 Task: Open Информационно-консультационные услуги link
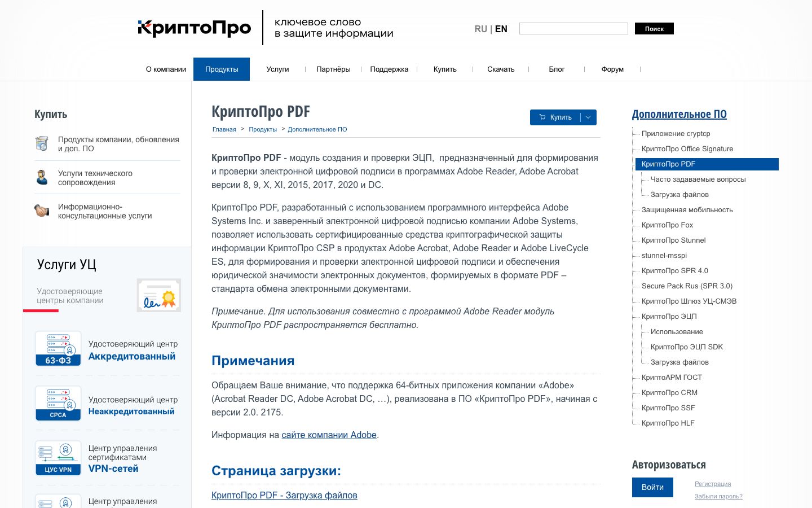pos(105,211)
